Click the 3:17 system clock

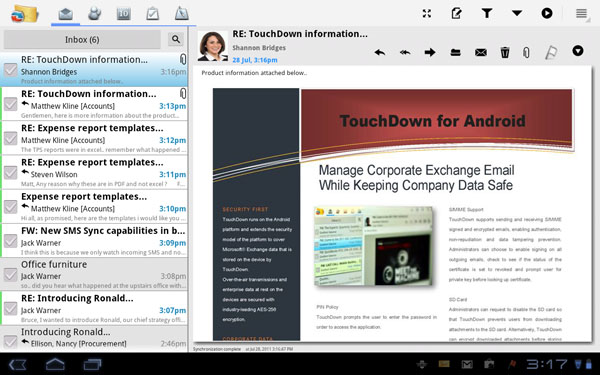(x=546, y=364)
